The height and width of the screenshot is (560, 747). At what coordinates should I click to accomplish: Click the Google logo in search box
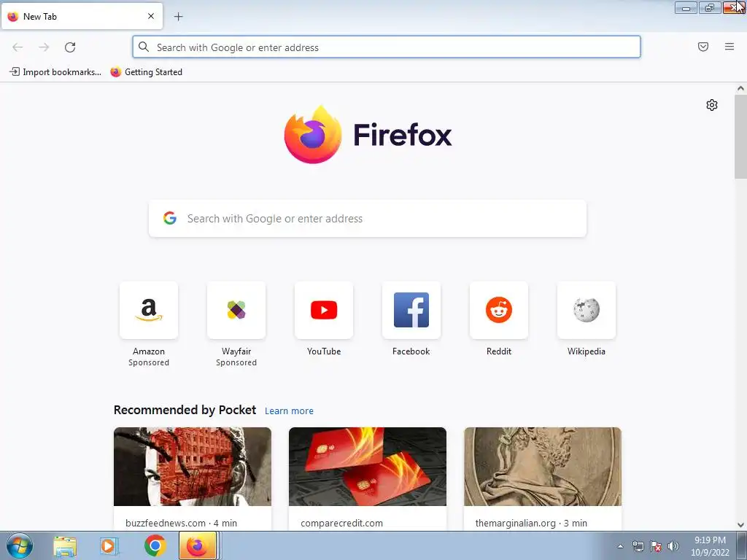(x=170, y=218)
